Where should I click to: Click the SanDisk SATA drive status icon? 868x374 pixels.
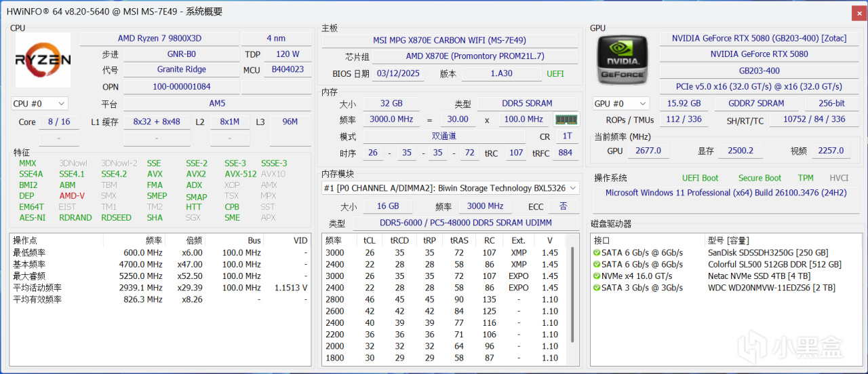click(596, 253)
